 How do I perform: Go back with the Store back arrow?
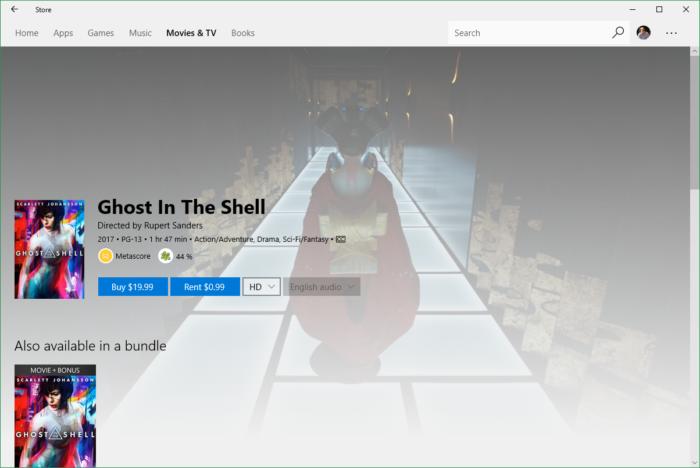(15, 9)
